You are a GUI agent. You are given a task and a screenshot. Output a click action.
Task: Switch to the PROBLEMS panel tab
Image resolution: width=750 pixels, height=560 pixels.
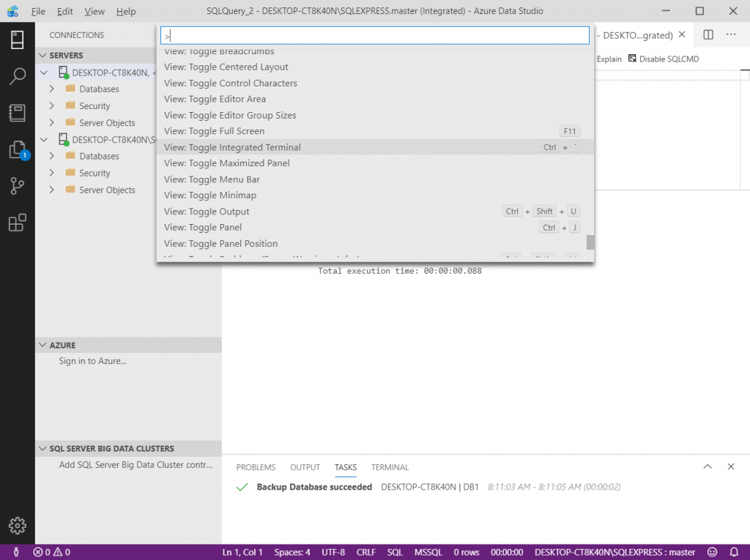[x=256, y=467]
